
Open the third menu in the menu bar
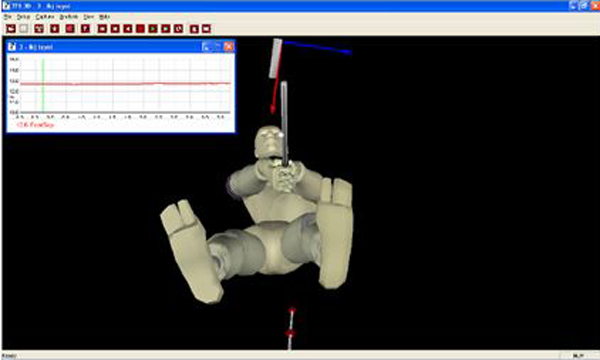click(45, 17)
